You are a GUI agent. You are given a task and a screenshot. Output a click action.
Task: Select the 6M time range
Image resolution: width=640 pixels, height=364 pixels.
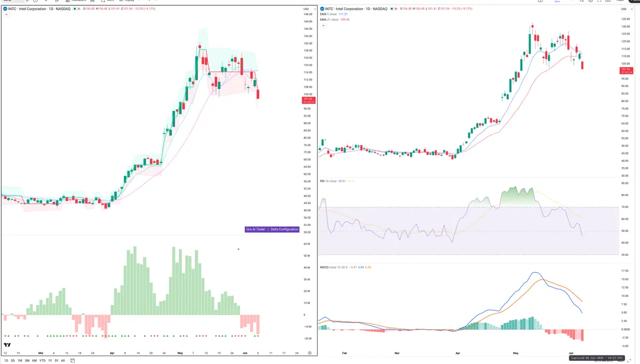tap(34, 360)
